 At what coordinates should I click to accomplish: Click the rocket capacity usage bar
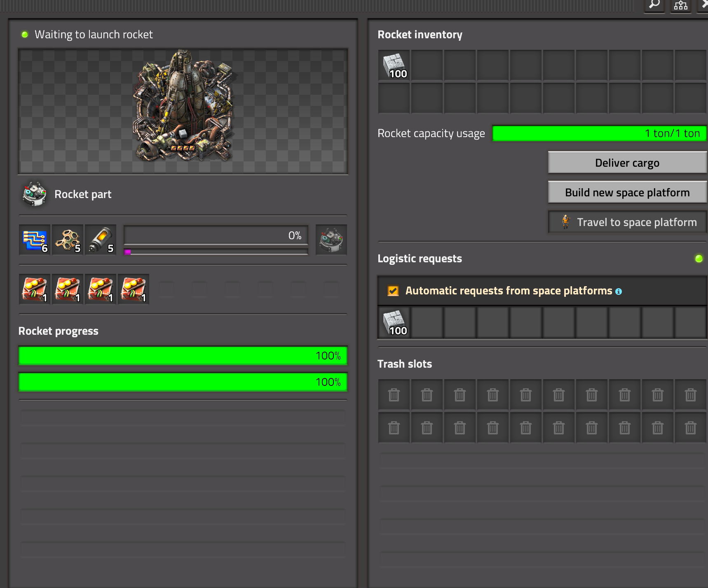tap(600, 133)
